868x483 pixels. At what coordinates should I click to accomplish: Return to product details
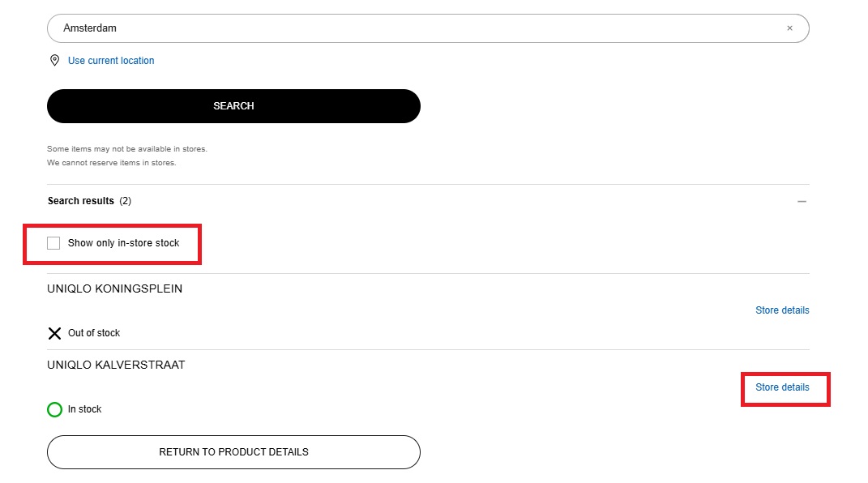click(233, 452)
